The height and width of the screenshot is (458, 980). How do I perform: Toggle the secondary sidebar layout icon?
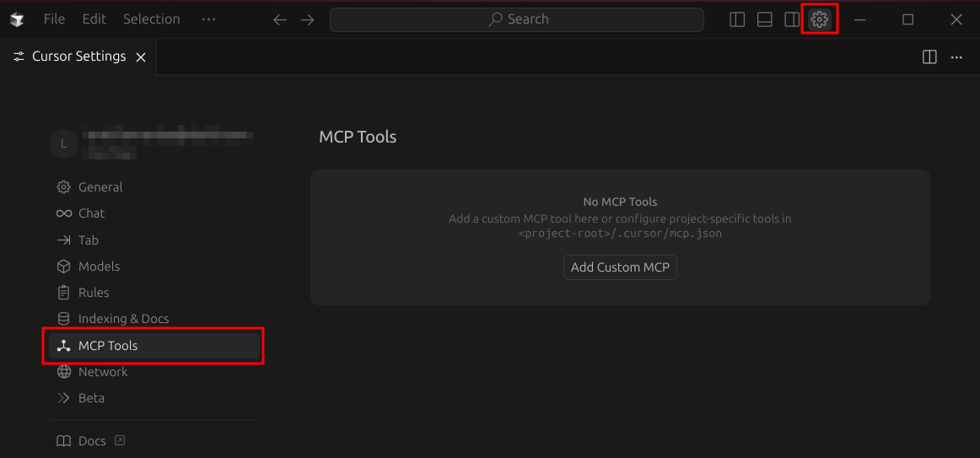[x=792, y=19]
